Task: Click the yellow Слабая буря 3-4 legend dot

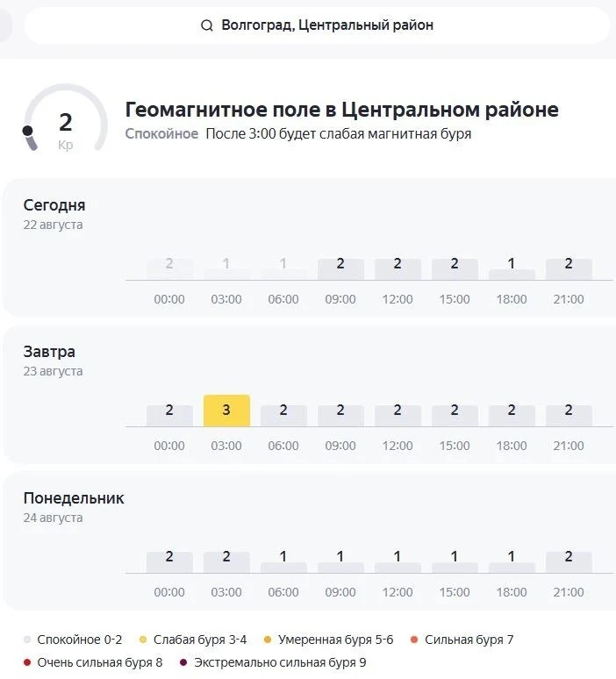Action: pos(143,640)
